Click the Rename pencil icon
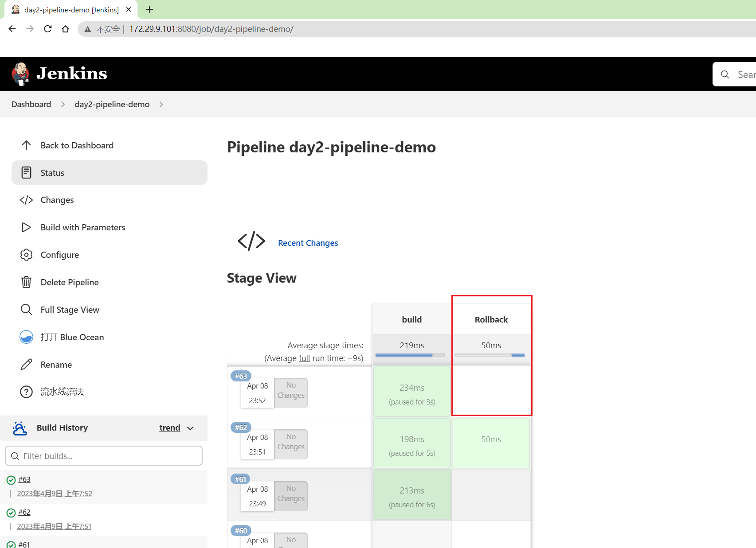Viewport: 756px width, 548px height. point(26,365)
